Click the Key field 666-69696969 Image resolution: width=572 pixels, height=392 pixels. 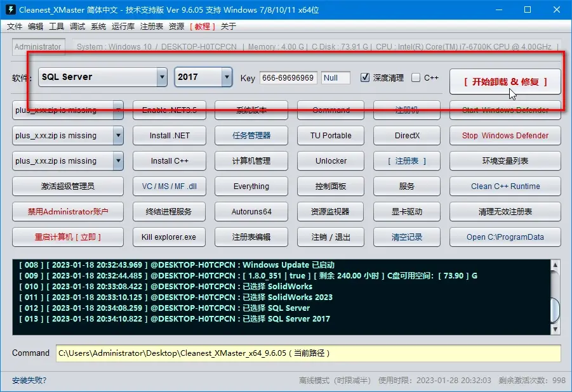click(x=288, y=77)
